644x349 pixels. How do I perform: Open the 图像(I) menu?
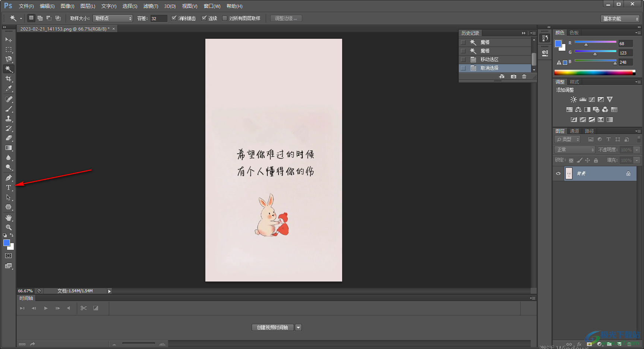click(x=67, y=6)
